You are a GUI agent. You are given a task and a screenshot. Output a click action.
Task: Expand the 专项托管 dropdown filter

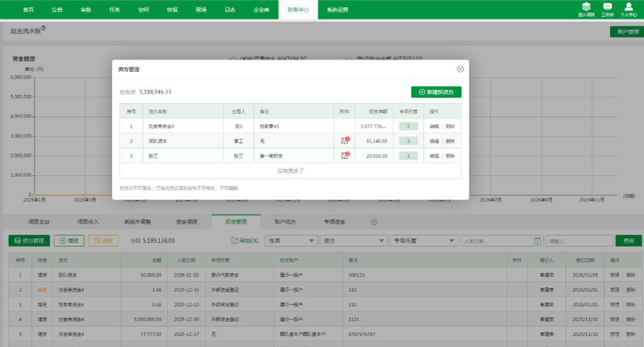pos(423,241)
